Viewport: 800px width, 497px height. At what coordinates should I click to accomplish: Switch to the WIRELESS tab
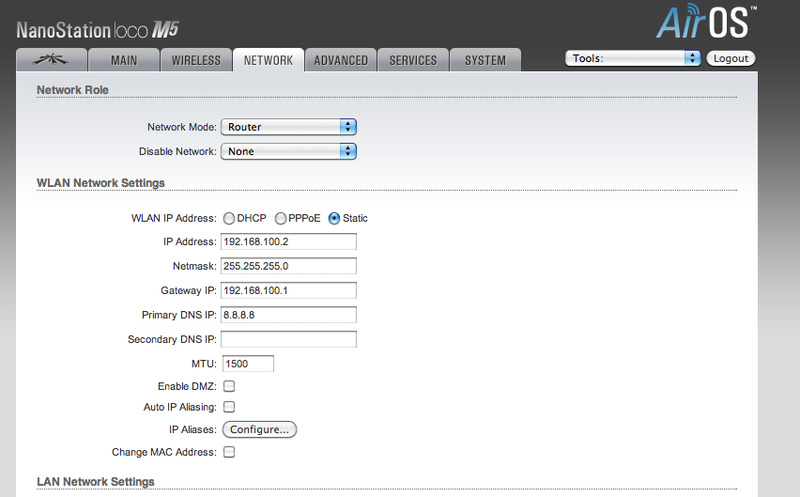point(196,60)
